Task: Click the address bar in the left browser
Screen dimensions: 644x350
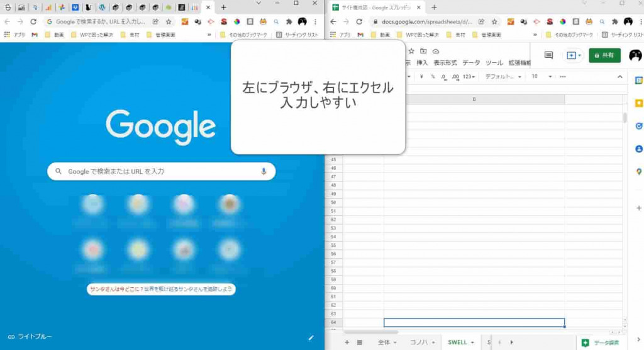Action: [x=101, y=21]
